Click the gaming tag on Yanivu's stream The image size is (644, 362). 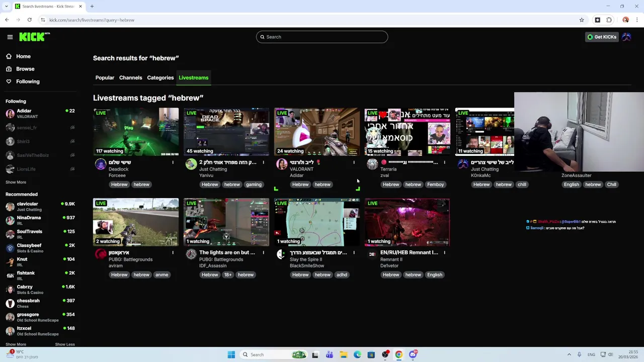pyautogui.click(x=254, y=185)
